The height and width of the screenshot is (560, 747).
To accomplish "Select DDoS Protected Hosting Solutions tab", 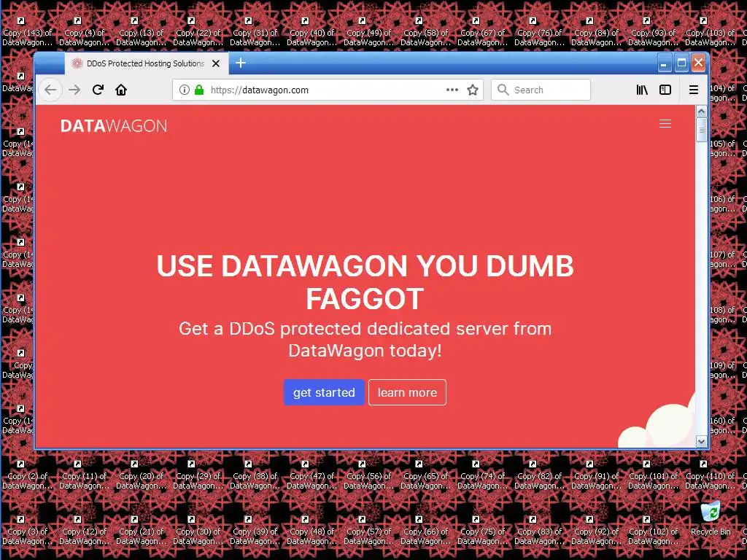I will (x=145, y=63).
